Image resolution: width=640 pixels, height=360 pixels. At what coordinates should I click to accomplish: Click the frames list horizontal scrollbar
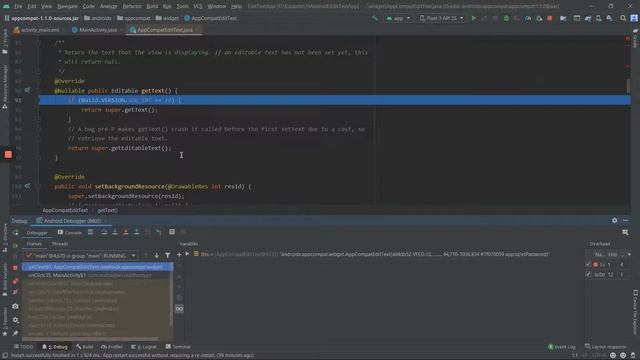click(x=91, y=339)
